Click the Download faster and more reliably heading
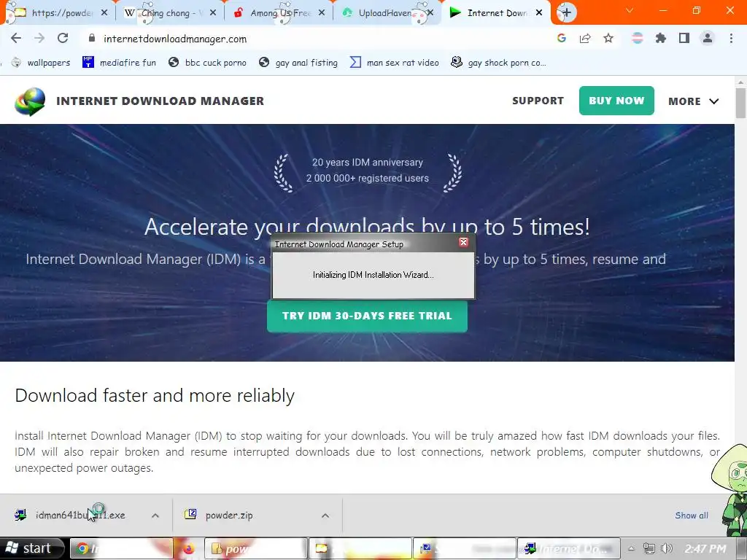 155,396
